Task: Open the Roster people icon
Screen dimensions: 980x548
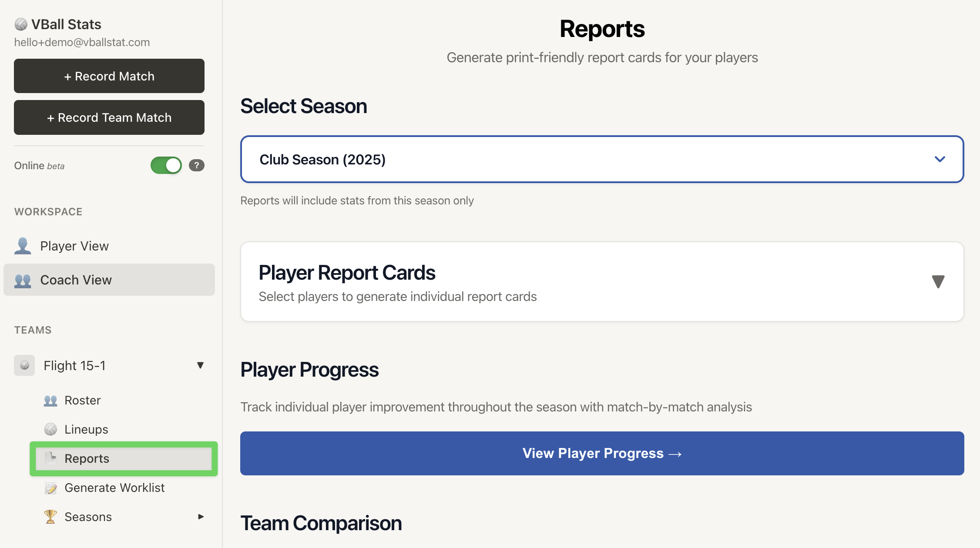Action: click(50, 400)
